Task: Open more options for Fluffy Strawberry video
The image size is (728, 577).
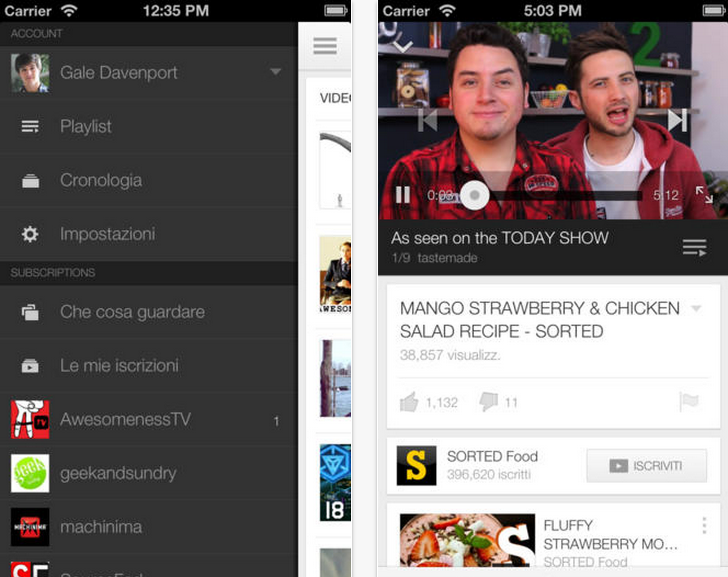Action: [x=704, y=525]
